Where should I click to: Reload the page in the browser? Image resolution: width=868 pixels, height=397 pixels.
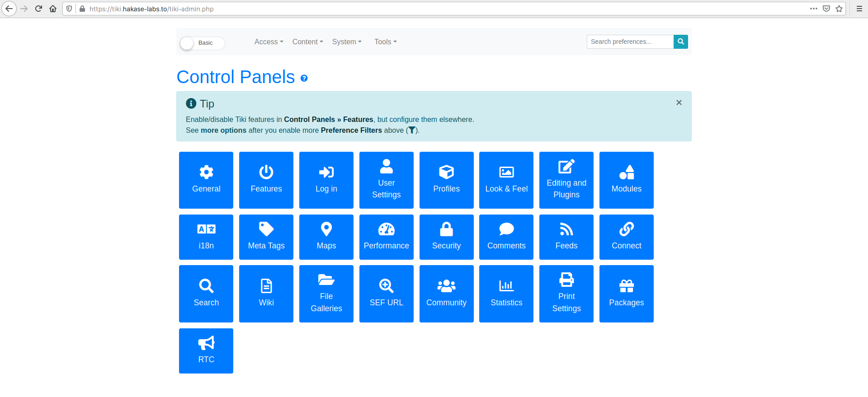coord(38,9)
